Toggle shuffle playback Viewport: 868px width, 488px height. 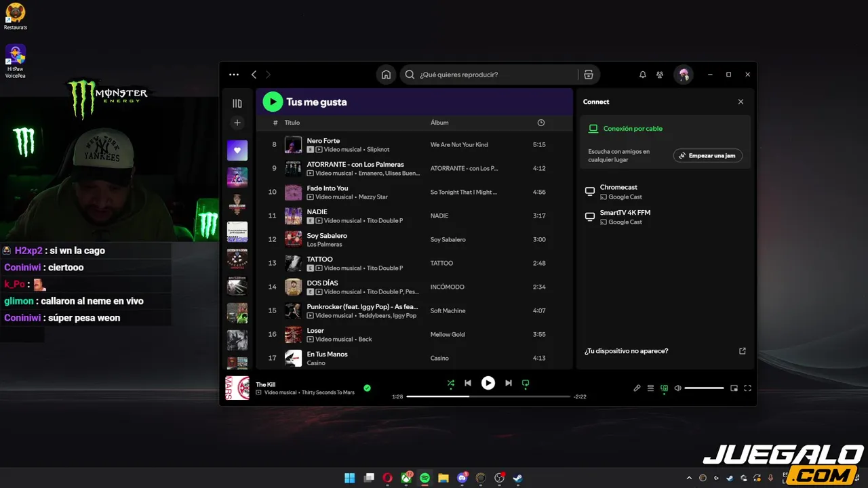click(x=450, y=383)
